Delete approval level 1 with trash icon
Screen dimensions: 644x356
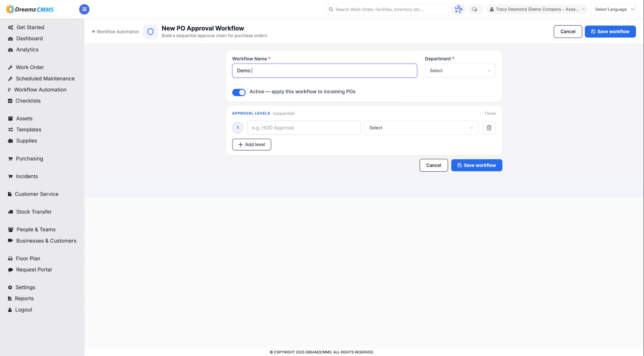point(489,128)
